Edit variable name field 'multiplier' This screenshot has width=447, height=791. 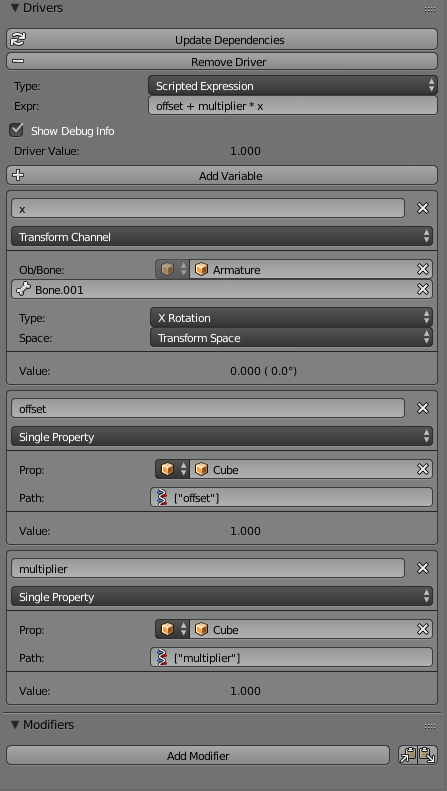tap(208, 569)
